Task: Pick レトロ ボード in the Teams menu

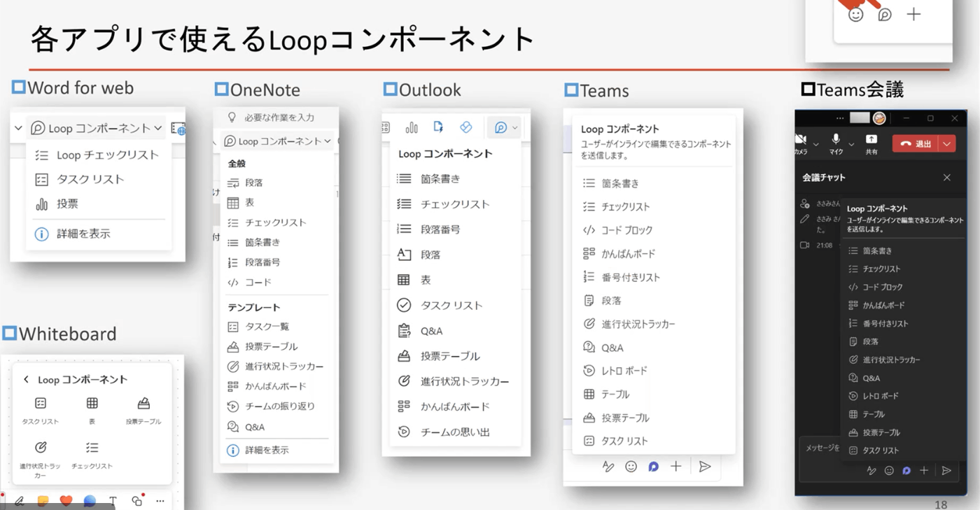Action: click(x=654, y=371)
